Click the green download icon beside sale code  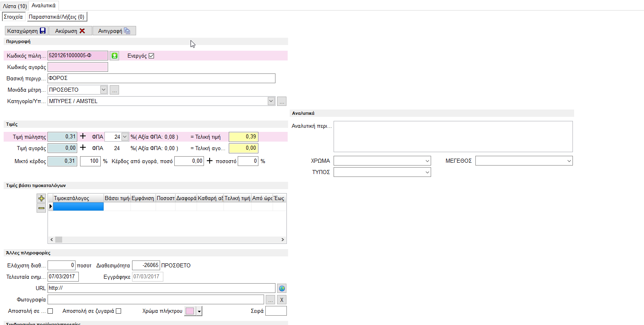(115, 56)
